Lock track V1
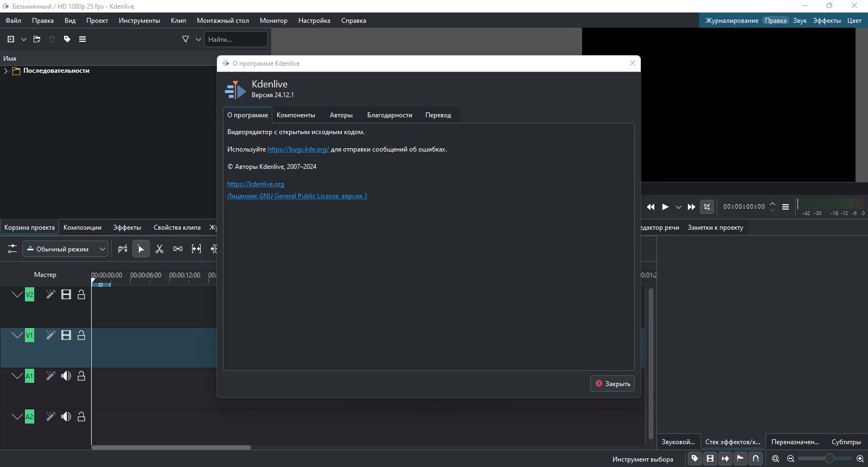 click(x=81, y=335)
